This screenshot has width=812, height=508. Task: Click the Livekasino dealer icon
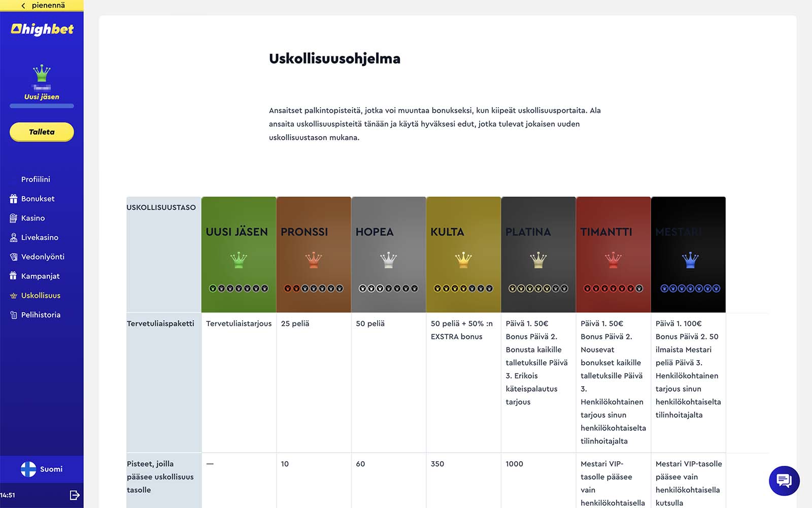pos(14,237)
